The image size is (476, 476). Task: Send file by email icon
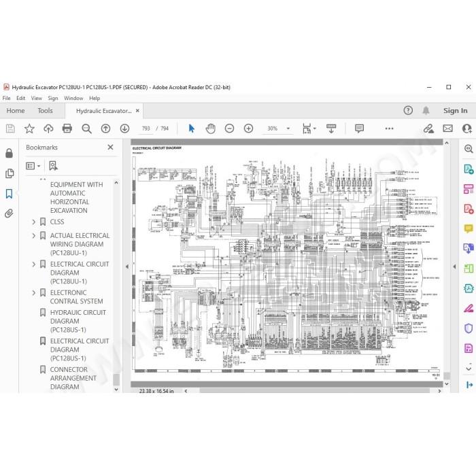click(447, 129)
